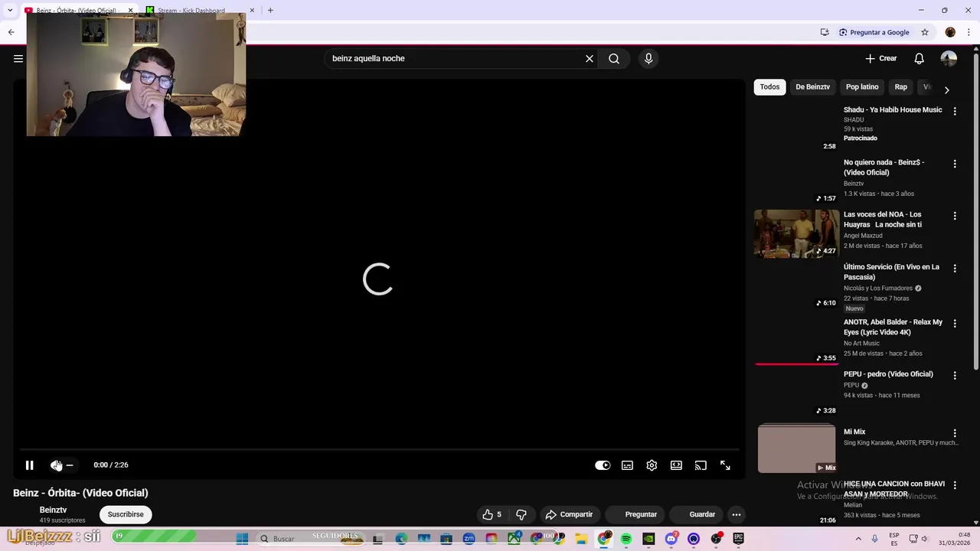The height and width of the screenshot is (551, 980).
Task: Open options for Último Servicio video
Action: coord(955,268)
